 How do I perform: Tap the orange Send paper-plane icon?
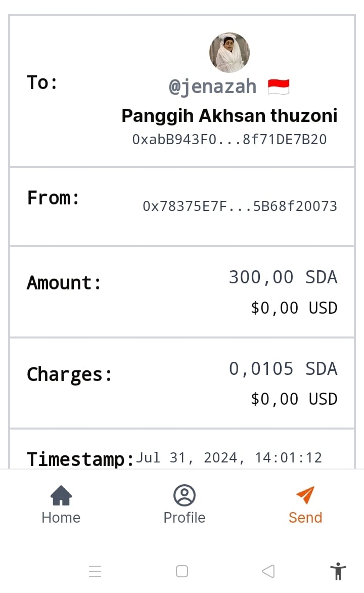pos(305,495)
